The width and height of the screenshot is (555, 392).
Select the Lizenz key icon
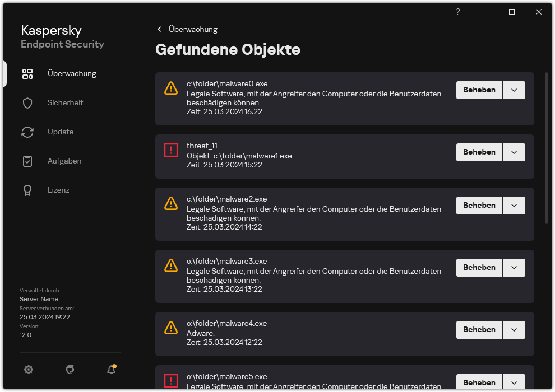point(27,190)
